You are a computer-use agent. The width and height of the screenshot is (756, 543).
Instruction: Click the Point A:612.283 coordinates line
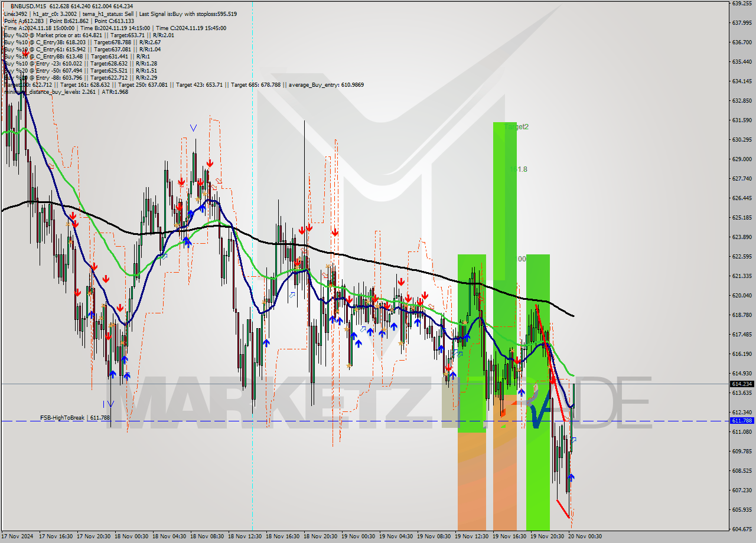pyautogui.click(x=69, y=21)
